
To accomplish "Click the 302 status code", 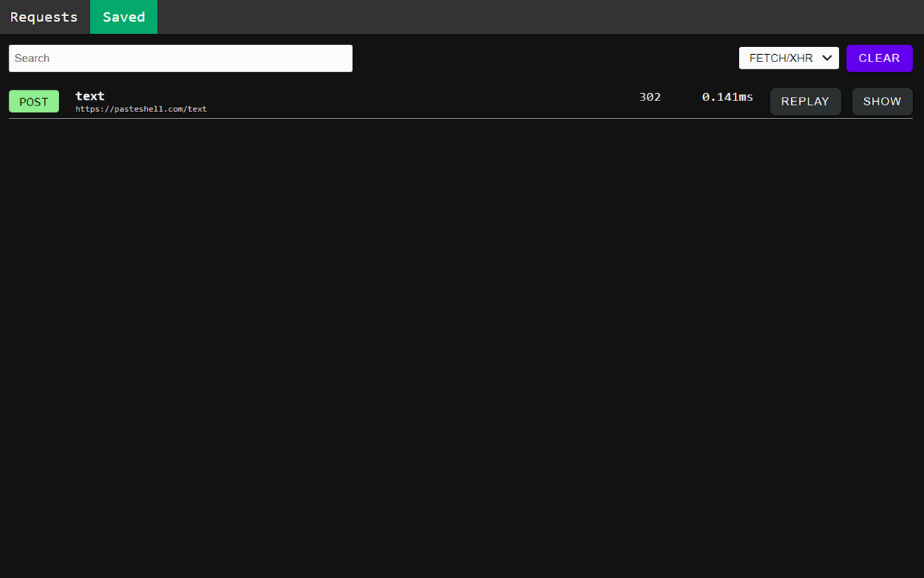I will [650, 97].
